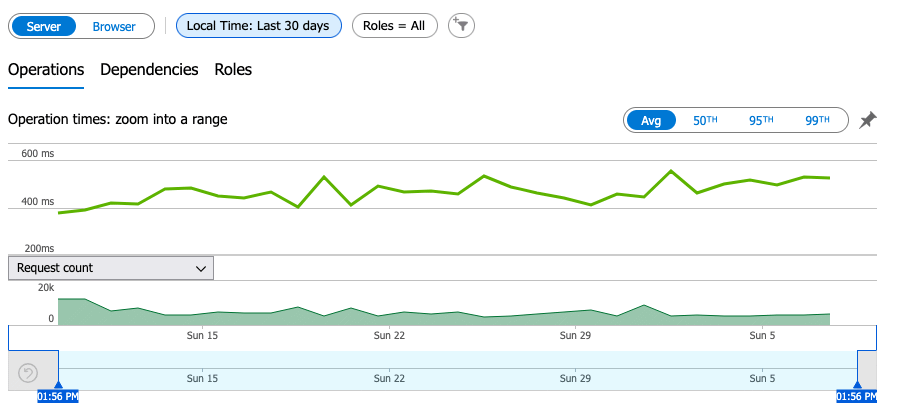Click the left 01:56 PM time marker
The height and width of the screenshot is (411, 897).
tap(58, 396)
